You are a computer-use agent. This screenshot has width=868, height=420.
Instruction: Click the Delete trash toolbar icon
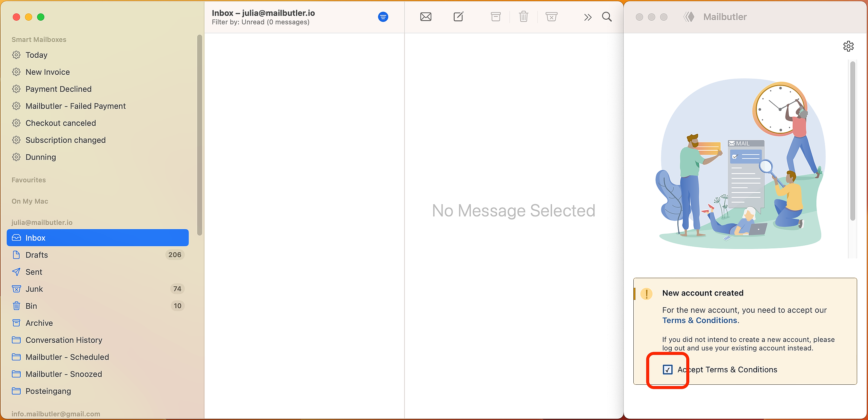tap(524, 16)
